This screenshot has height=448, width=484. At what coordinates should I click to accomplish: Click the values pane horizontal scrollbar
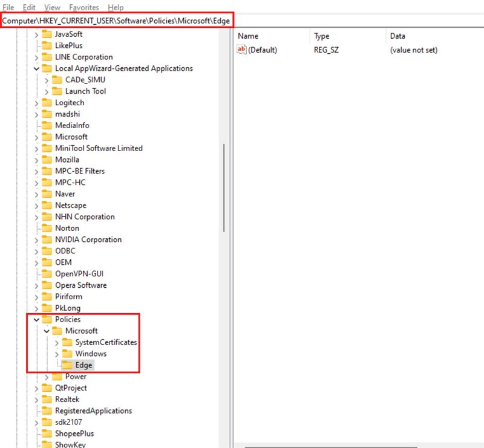tap(331, 446)
